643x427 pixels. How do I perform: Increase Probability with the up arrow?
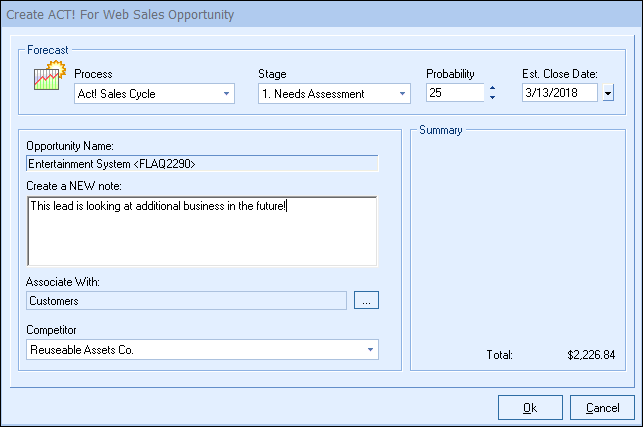[x=493, y=88]
